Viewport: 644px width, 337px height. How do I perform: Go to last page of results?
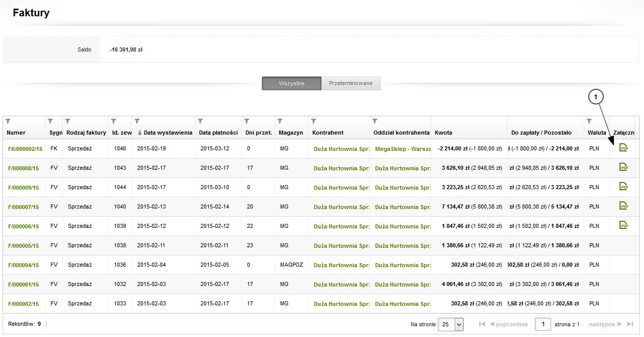pos(630,324)
